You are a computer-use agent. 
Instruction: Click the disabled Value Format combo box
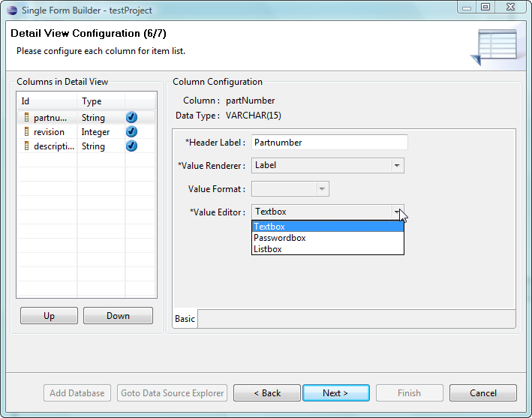pos(290,189)
